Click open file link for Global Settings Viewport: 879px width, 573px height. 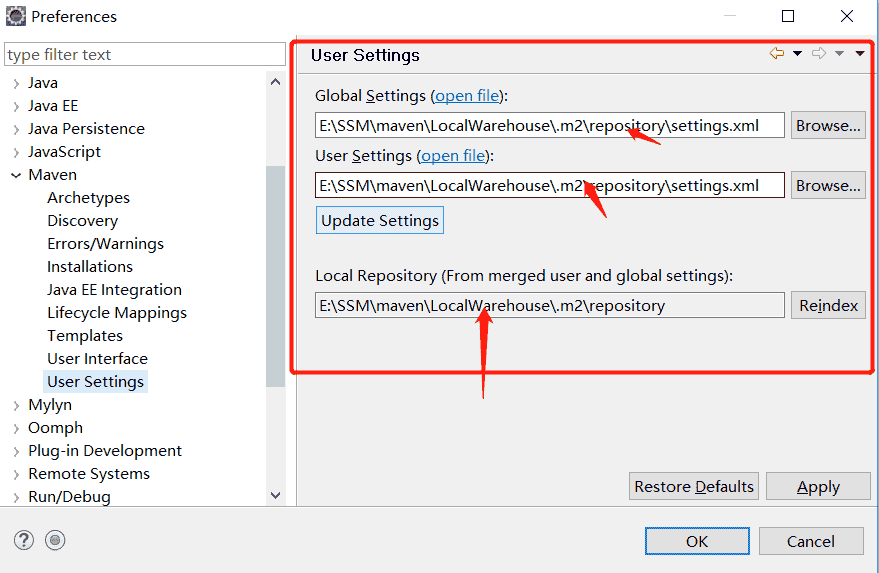467,96
